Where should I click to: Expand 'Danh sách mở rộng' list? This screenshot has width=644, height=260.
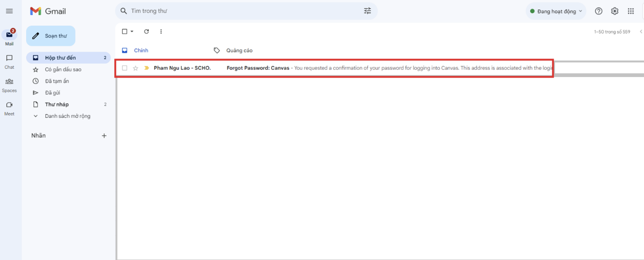(x=67, y=116)
